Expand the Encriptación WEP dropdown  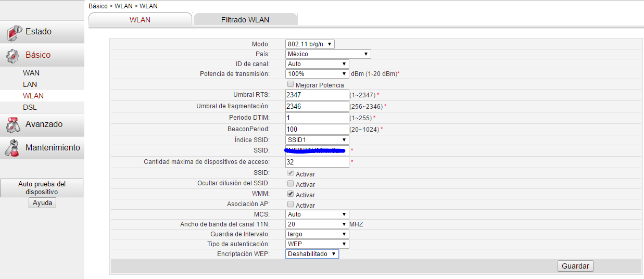pyautogui.click(x=312, y=254)
